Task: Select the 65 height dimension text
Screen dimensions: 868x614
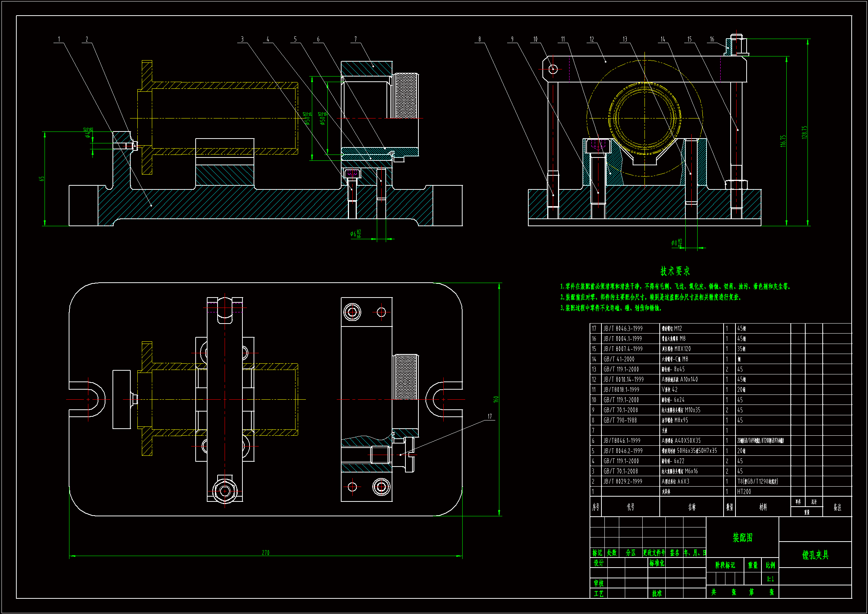Action: [42, 179]
